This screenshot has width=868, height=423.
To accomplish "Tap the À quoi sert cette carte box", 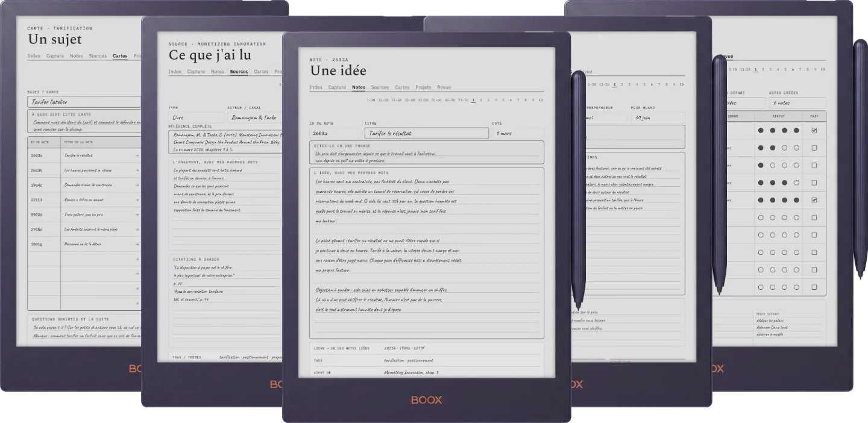I will tap(84, 121).
